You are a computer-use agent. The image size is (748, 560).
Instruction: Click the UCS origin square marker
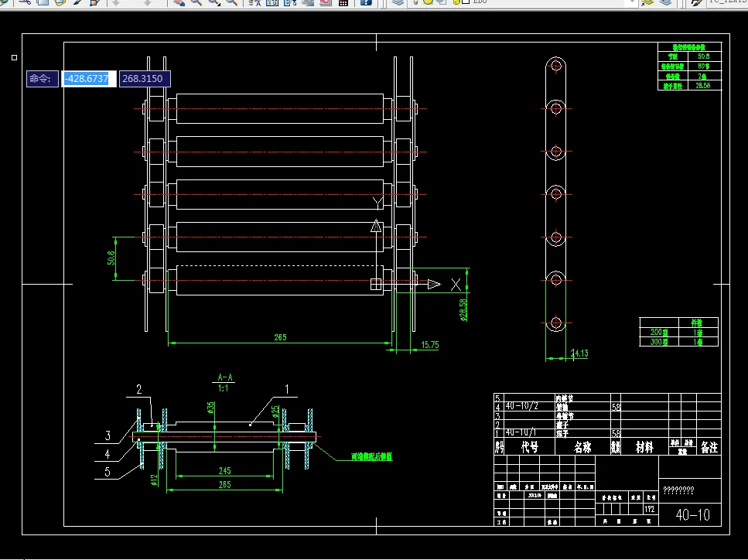[x=376, y=285]
